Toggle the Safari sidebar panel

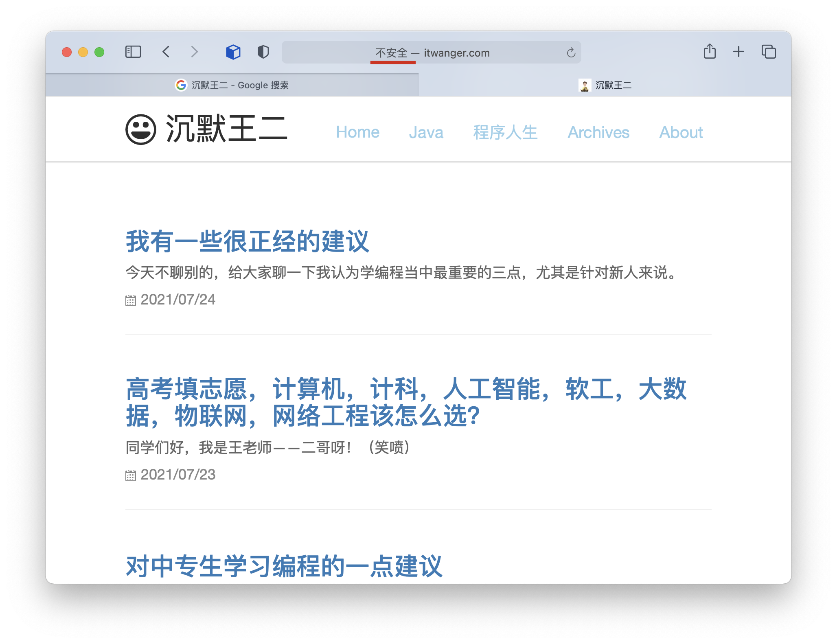tap(133, 52)
